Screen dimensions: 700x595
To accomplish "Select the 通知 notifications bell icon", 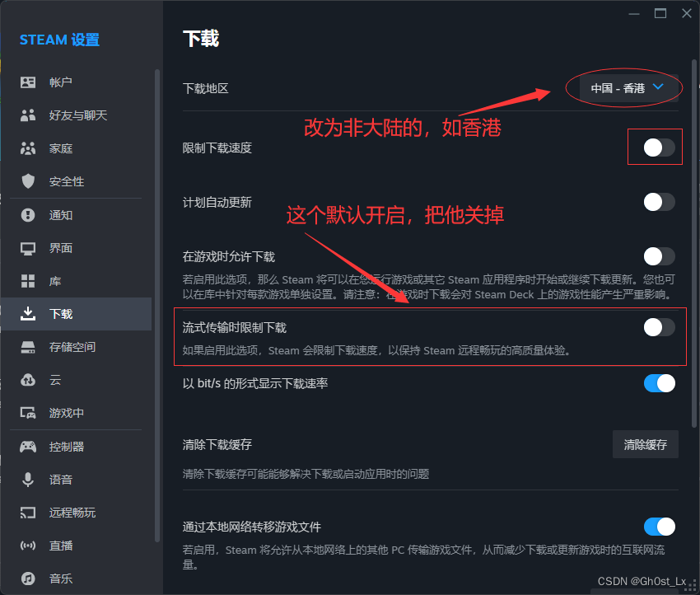I will tap(29, 214).
